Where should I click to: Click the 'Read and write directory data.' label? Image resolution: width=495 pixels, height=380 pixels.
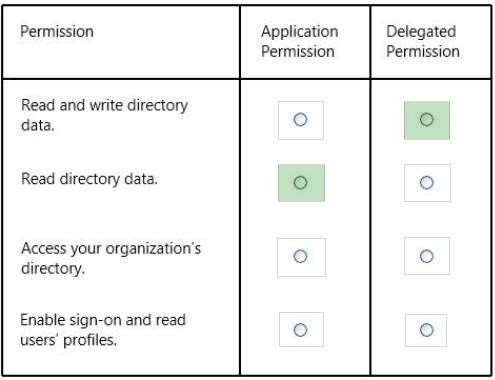tap(104, 115)
